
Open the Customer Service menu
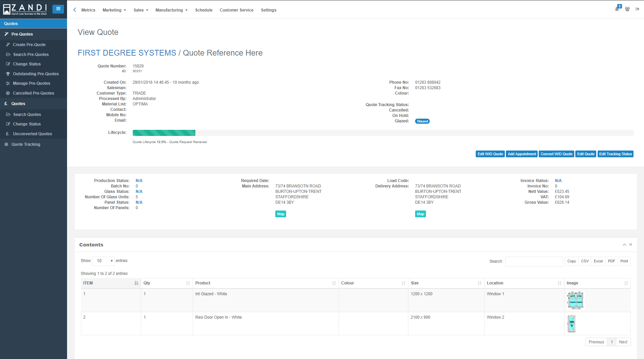click(x=236, y=10)
